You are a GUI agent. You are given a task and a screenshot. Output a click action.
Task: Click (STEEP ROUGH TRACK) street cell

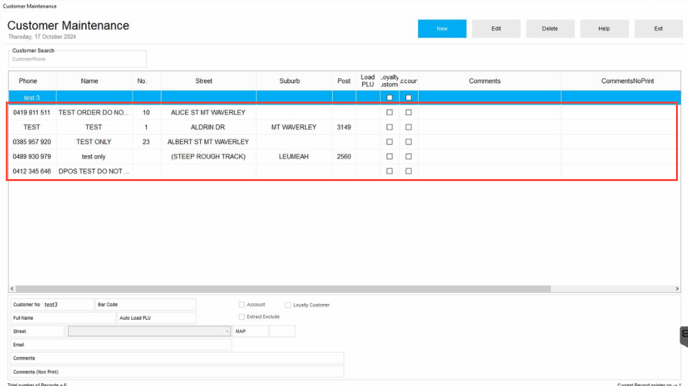click(x=208, y=157)
